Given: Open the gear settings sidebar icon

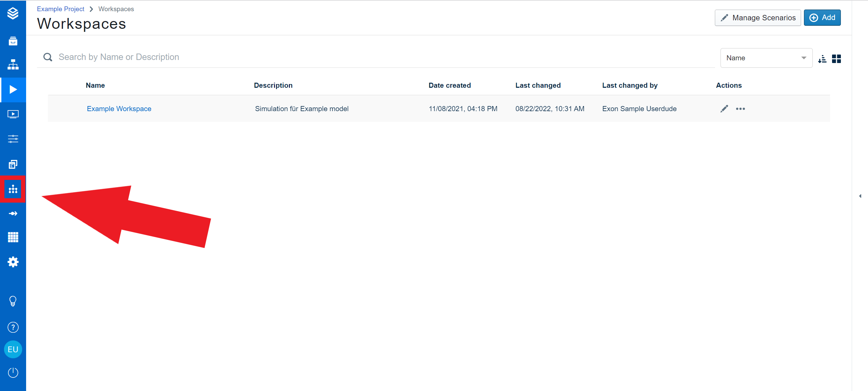Looking at the screenshot, I should tap(13, 262).
